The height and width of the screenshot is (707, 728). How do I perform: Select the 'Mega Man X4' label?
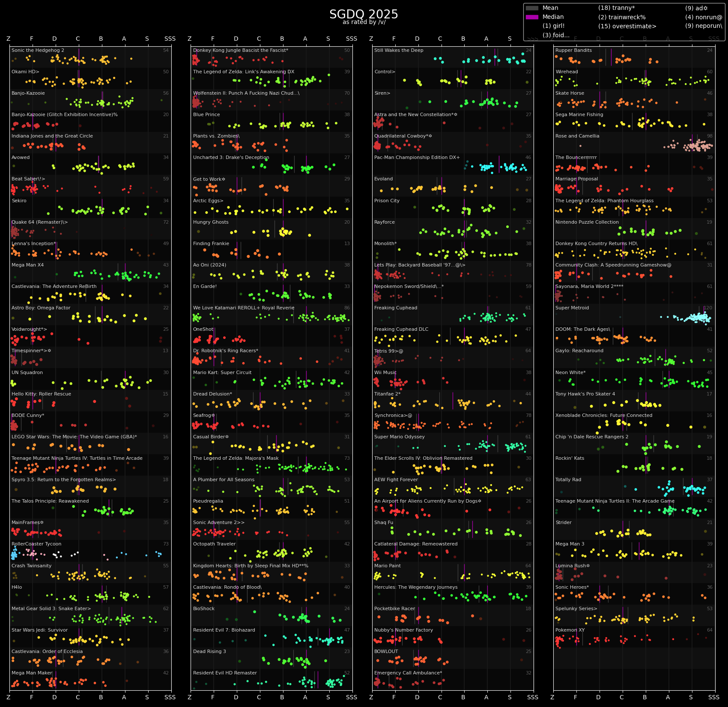click(27, 265)
